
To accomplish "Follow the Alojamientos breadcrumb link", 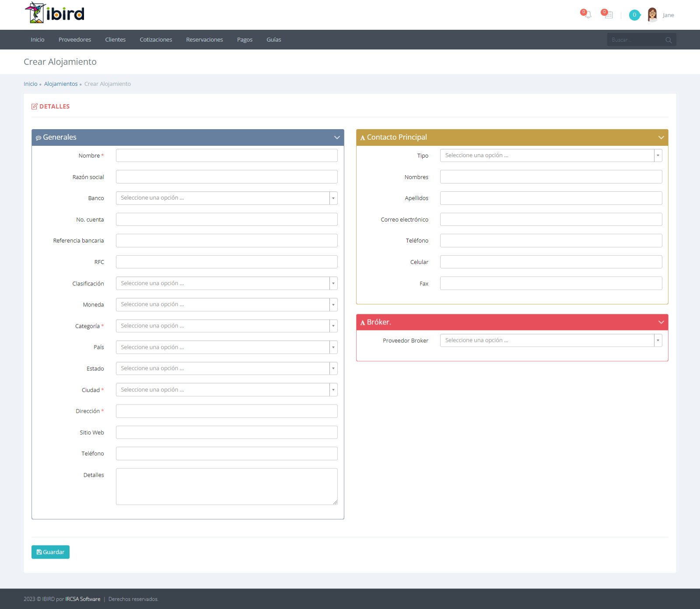I will point(61,84).
